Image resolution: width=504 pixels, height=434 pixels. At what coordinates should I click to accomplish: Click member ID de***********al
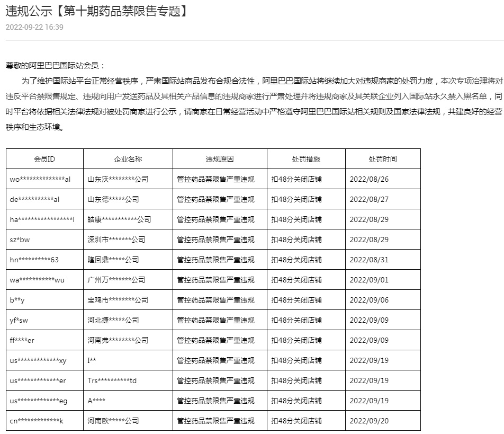point(34,199)
